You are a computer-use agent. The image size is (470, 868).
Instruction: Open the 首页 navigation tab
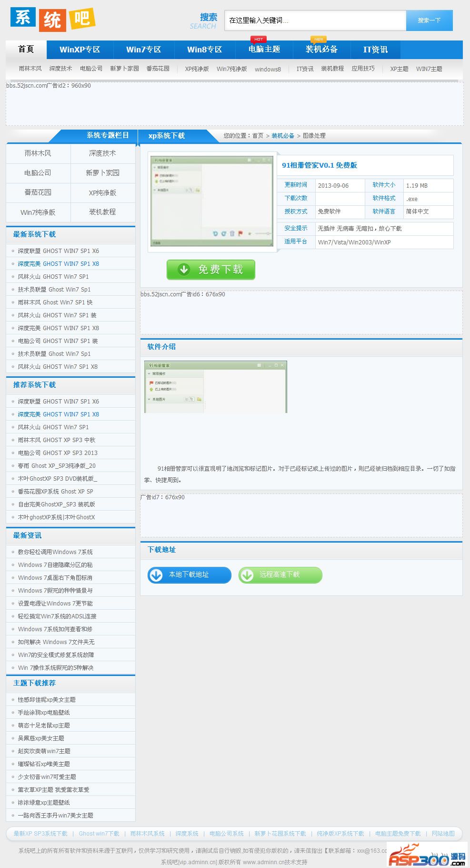pos(26,50)
